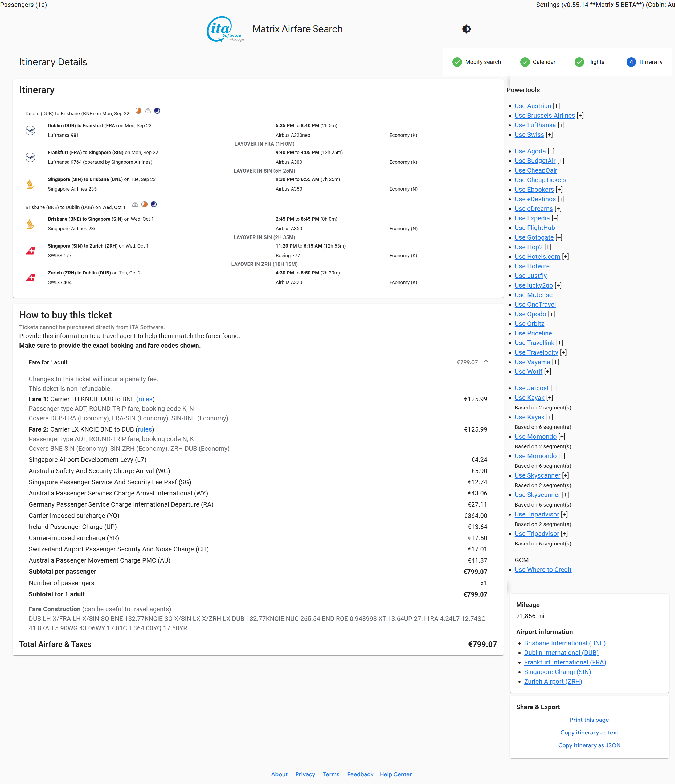Open Passengers (1a) setting at top left
The height and width of the screenshot is (784, 675).
pos(23,5)
